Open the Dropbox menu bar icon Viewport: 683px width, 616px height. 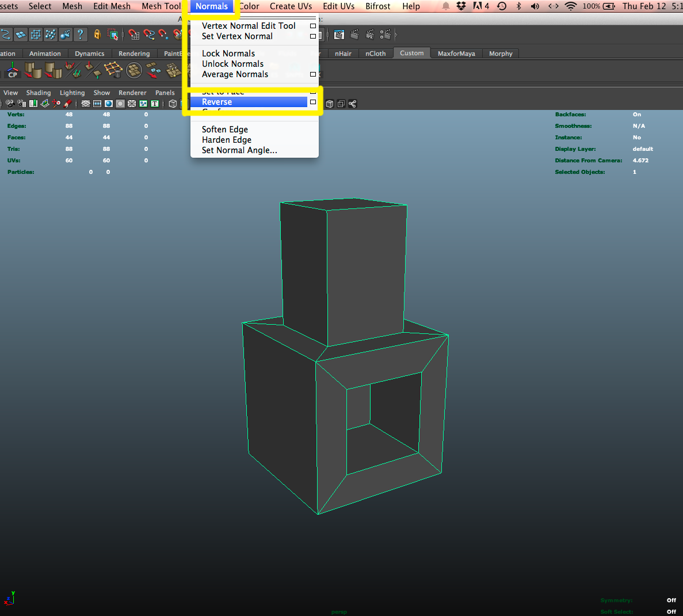[461, 6]
